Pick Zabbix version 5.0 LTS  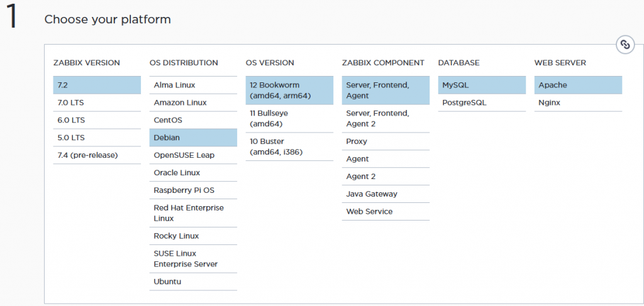(x=97, y=138)
